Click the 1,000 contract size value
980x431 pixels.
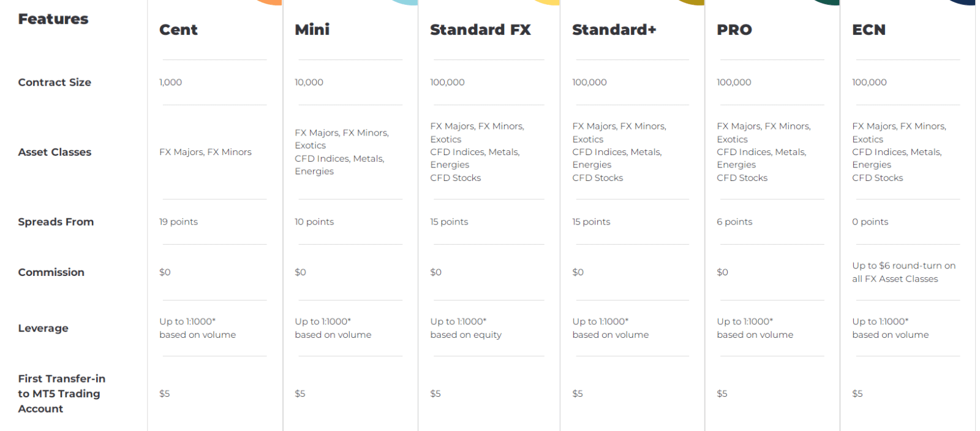170,82
